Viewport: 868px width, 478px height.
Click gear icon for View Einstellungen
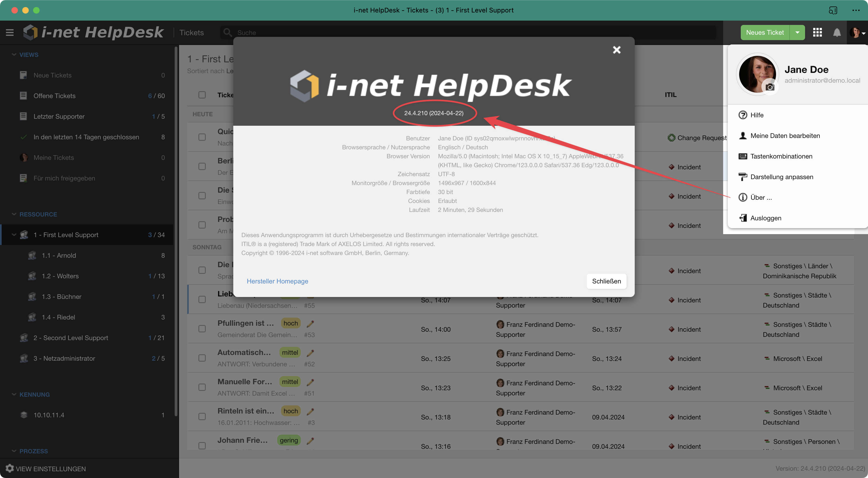click(9, 469)
